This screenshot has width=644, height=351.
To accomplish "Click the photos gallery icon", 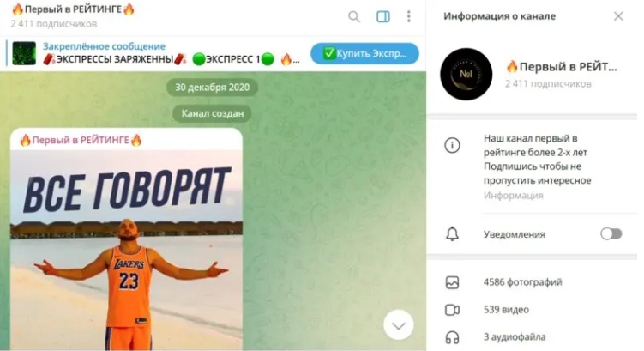I will coord(452,282).
